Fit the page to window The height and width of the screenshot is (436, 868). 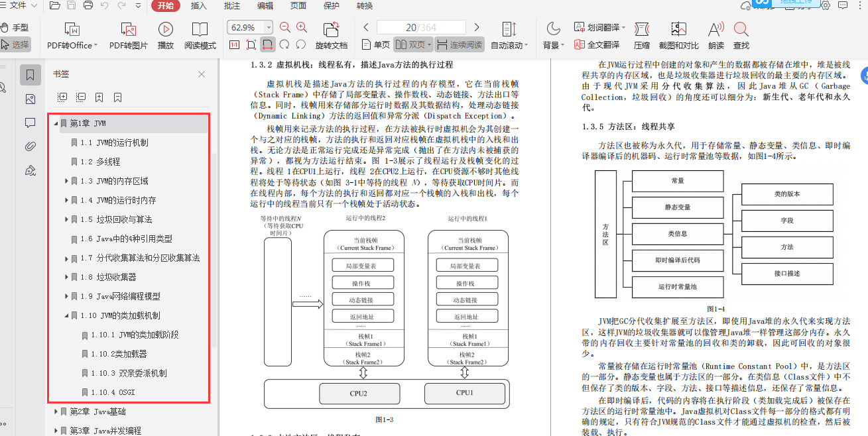[x=251, y=44]
